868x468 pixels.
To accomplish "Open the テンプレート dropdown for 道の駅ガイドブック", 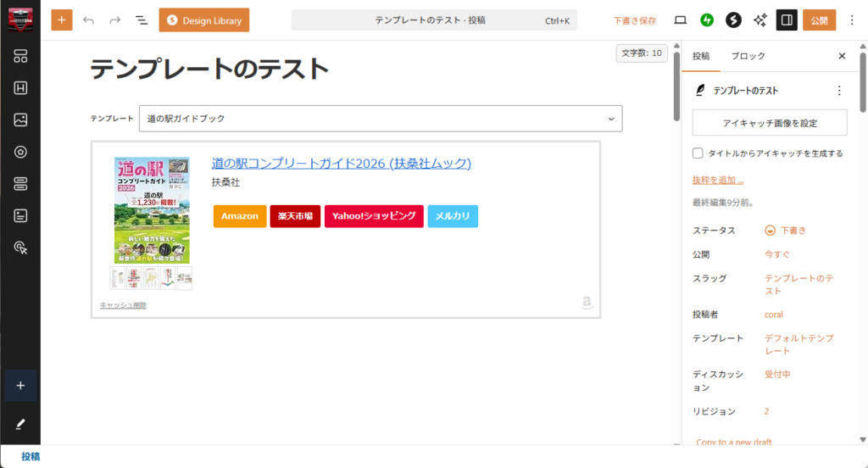I will [381, 119].
